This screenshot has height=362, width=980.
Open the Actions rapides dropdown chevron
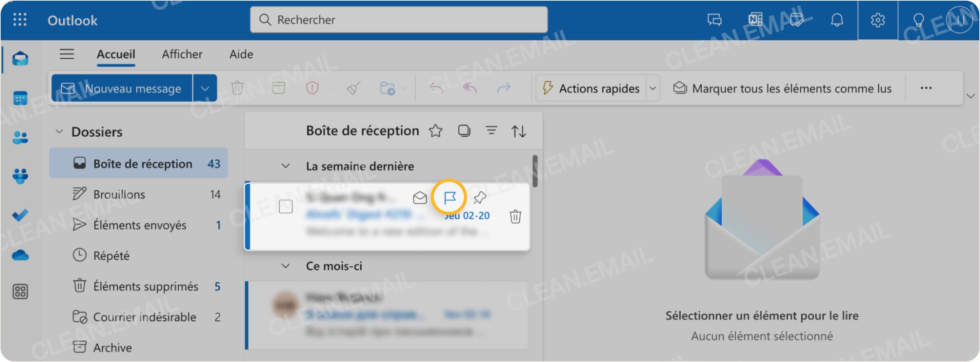652,88
